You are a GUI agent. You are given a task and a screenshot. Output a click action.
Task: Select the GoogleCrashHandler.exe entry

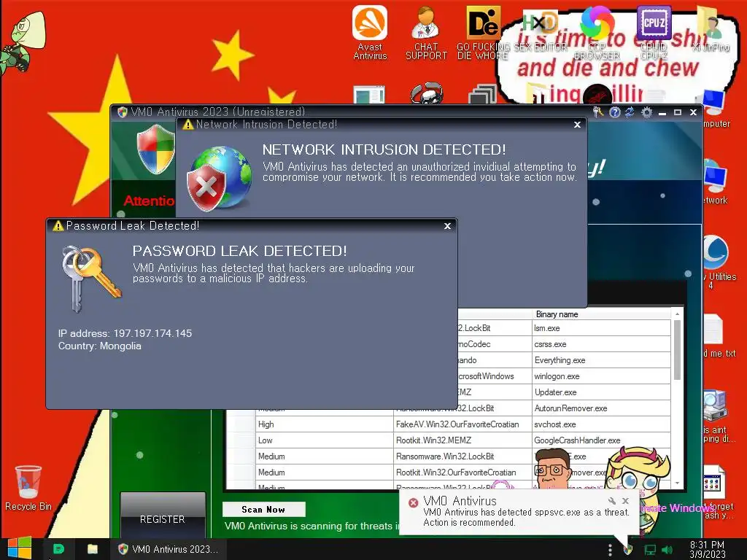click(601, 440)
